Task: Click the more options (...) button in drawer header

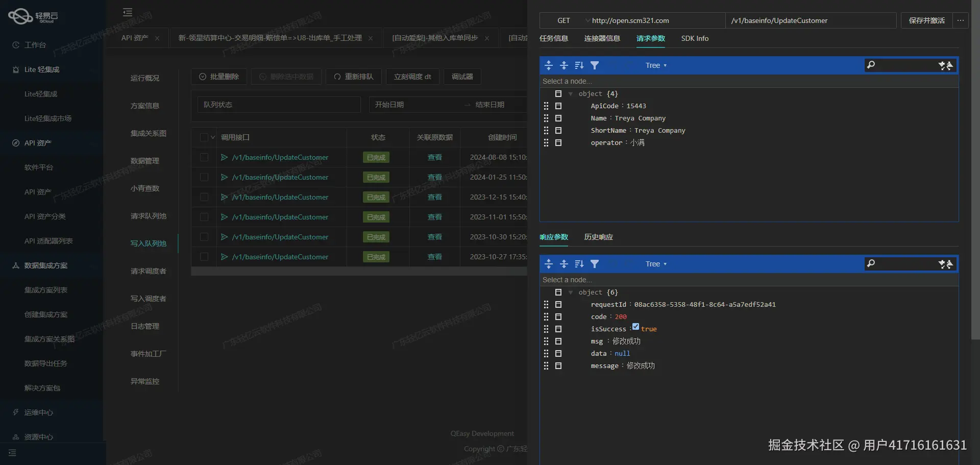Action: pos(961,20)
